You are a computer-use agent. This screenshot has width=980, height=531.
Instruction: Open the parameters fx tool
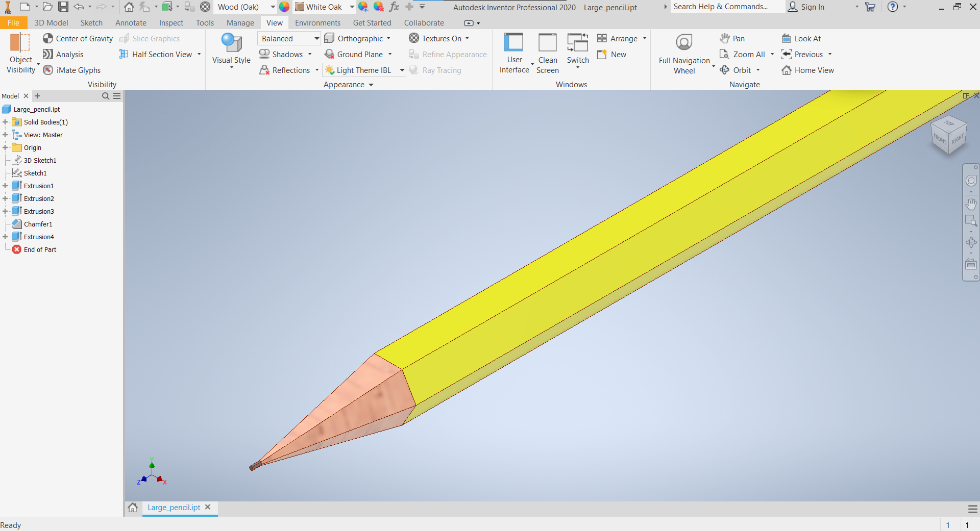click(x=394, y=7)
